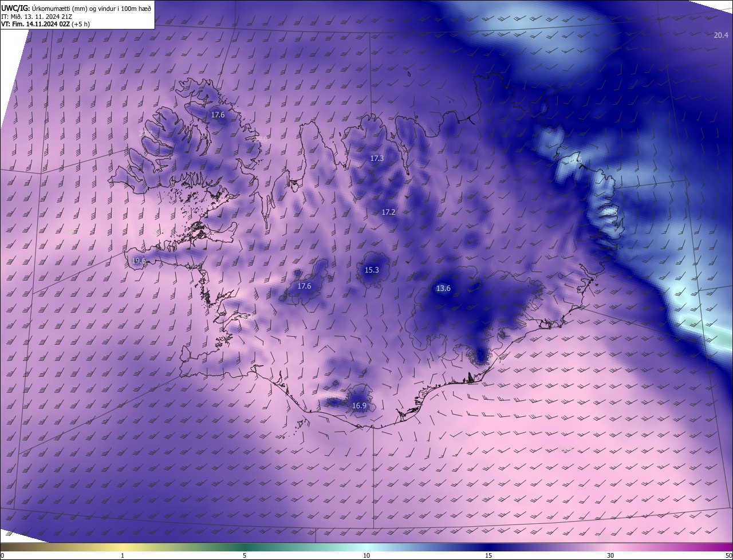Click the 20.4 value label
Viewport: 733px width, 560px height.
721,36
